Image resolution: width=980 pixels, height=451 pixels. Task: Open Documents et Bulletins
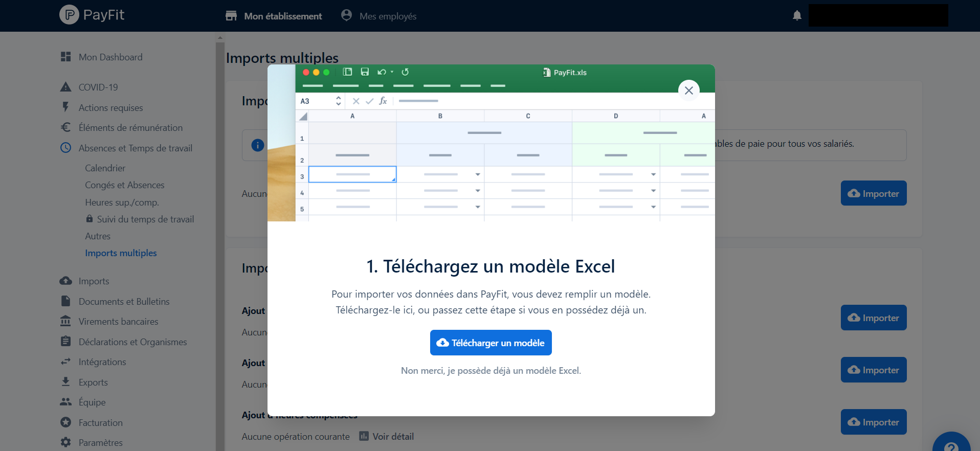(x=124, y=301)
